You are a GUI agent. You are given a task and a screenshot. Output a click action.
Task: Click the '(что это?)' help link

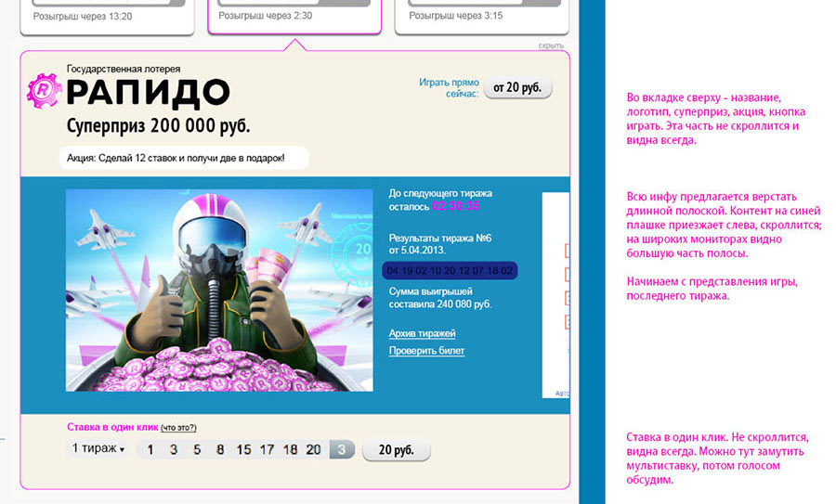pos(178,428)
